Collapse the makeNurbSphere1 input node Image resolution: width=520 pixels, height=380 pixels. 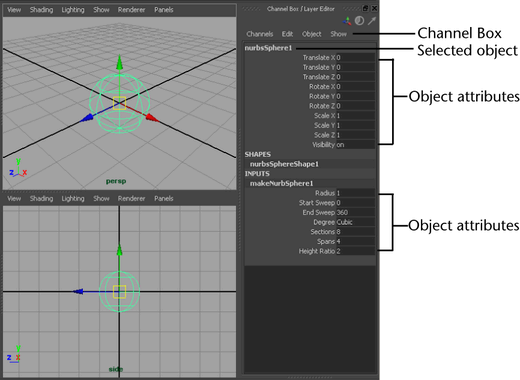click(x=282, y=183)
